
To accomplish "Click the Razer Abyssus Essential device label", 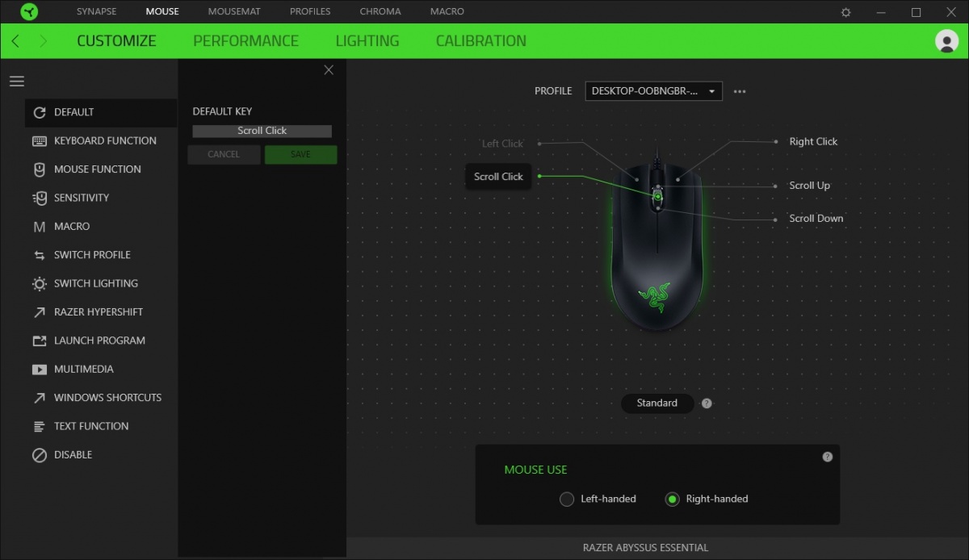I will 645,548.
